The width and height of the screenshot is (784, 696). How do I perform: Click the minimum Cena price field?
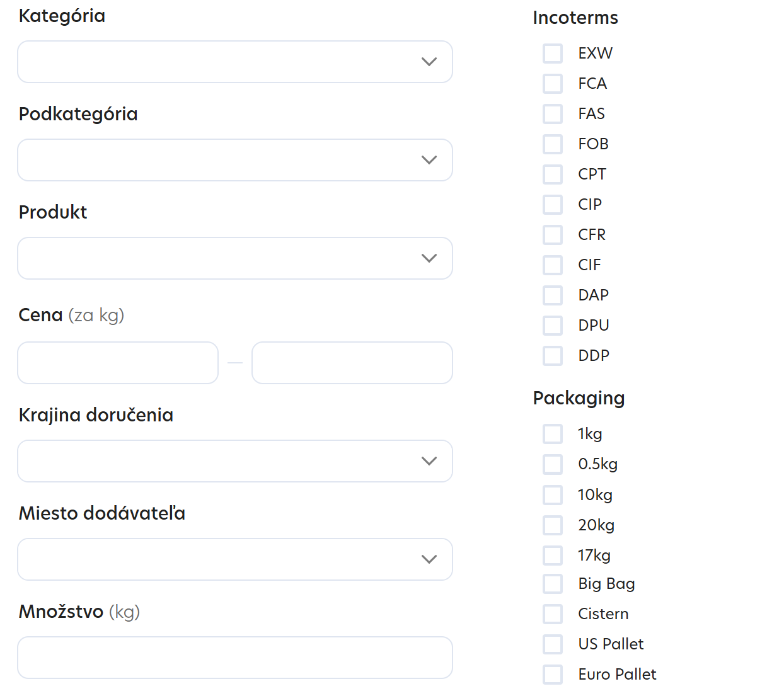(x=117, y=363)
